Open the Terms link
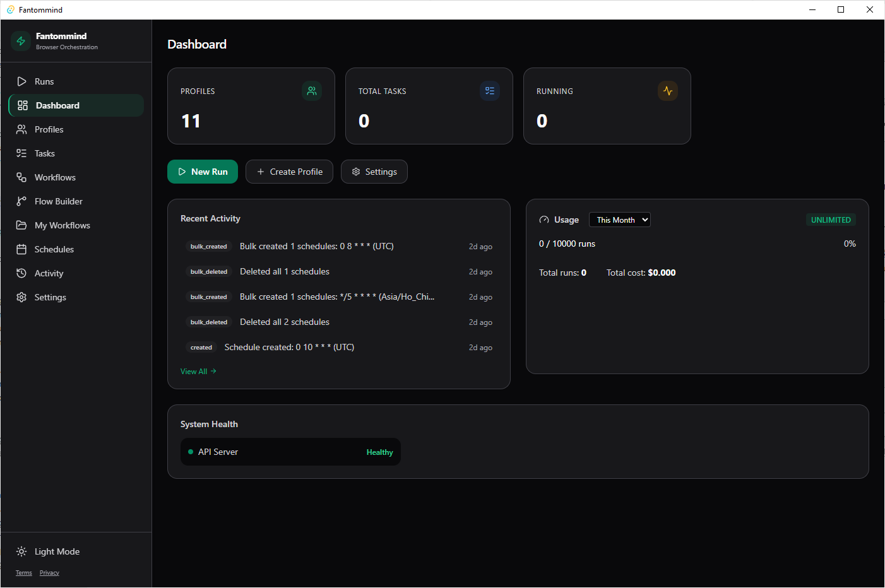The width and height of the screenshot is (885, 588). [x=24, y=573]
